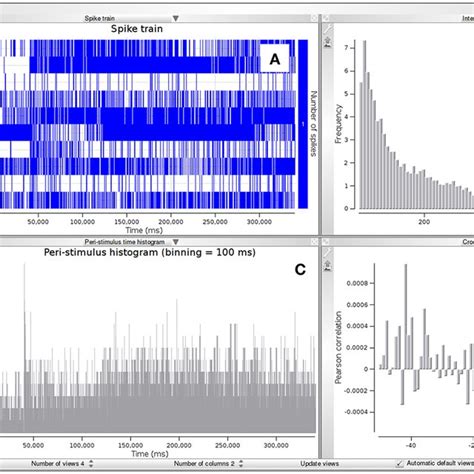Click the Number of spikes color bar
The width and height of the screenshot is (474, 474).
(x=303, y=124)
